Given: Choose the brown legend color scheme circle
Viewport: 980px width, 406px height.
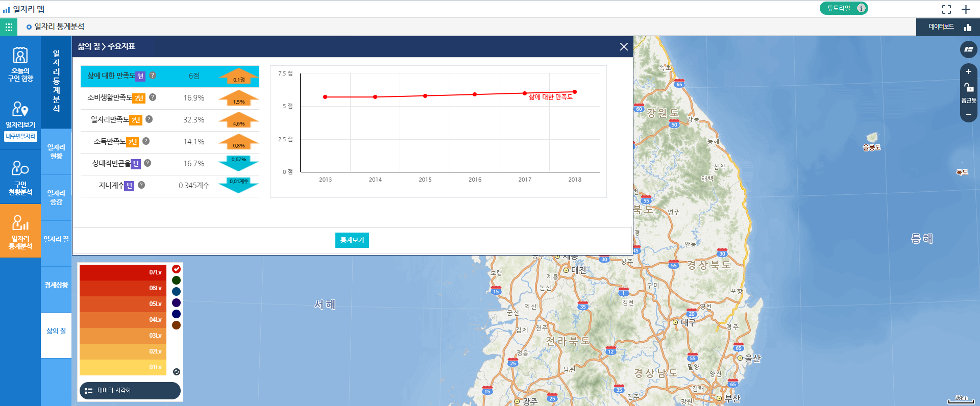Looking at the screenshot, I should click(176, 325).
